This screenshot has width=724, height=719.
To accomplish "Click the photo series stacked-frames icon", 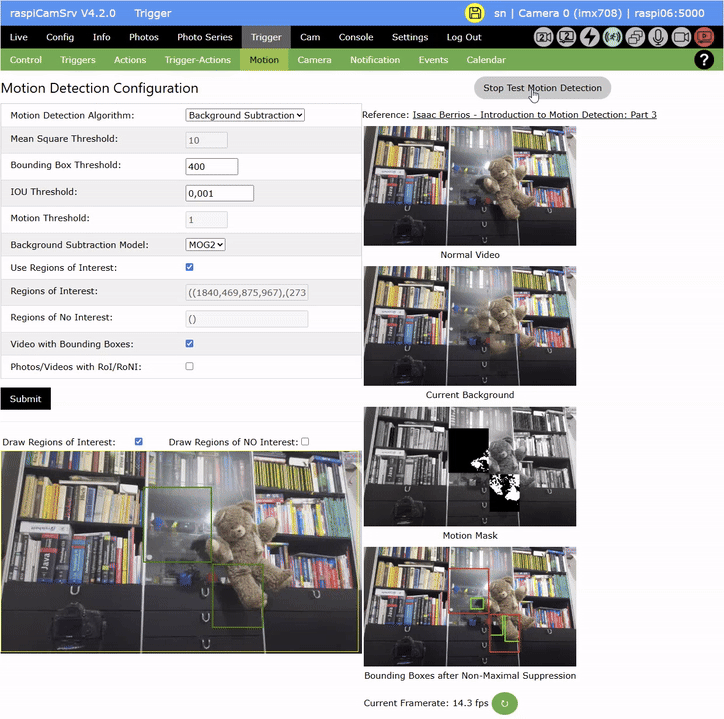I will 635,37.
